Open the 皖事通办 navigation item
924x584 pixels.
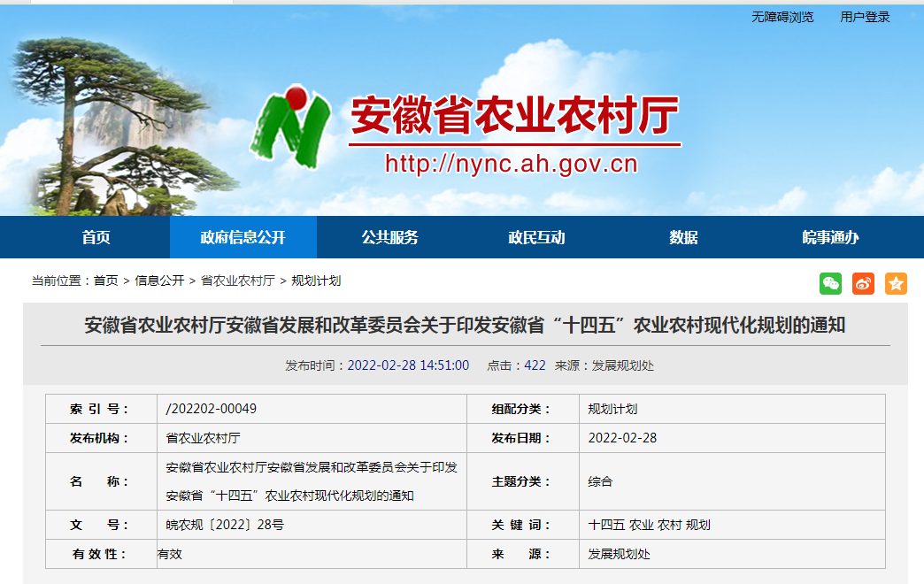pyautogui.click(x=830, y=237)
